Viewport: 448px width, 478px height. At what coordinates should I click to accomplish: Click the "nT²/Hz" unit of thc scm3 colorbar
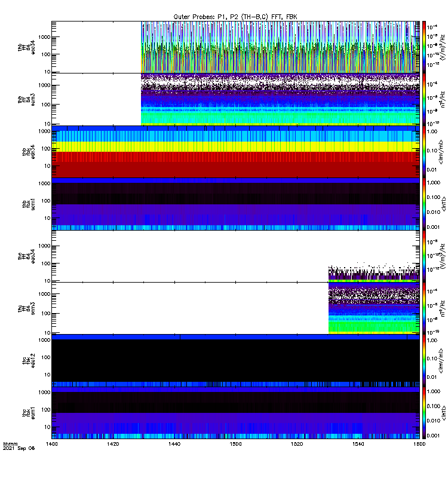click(443, 308)
